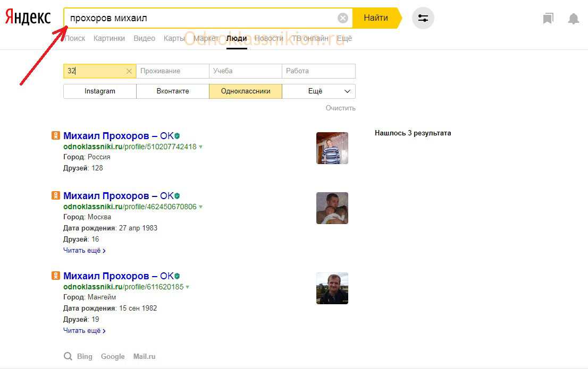Click verified shield badge of Moscow result
Screen dimensions: 588x369
[177, 195]
